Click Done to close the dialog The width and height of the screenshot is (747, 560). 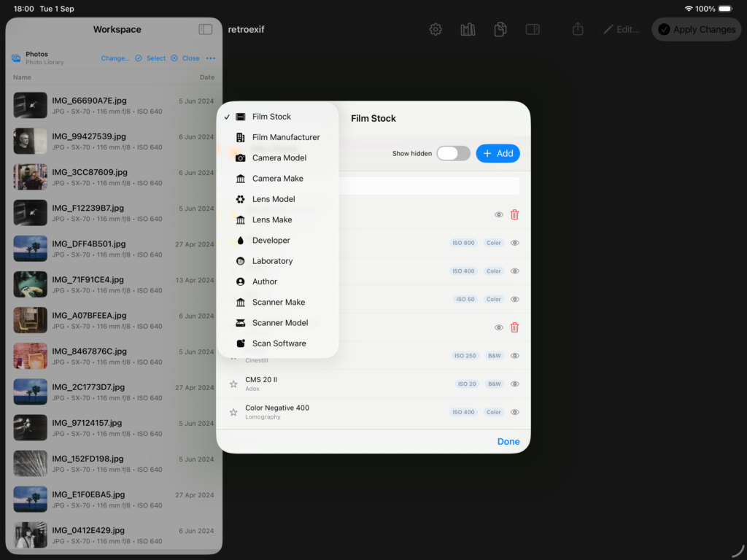[508, 441]
